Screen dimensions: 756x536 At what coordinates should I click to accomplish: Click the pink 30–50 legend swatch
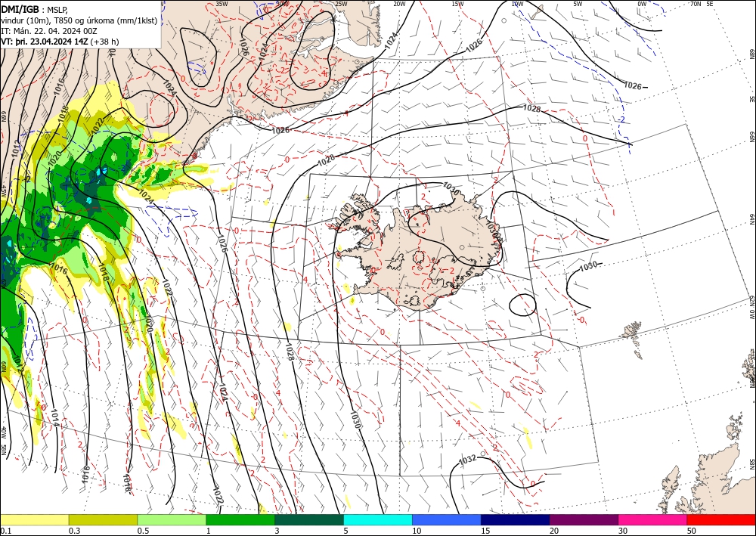[x=653, y=519]
